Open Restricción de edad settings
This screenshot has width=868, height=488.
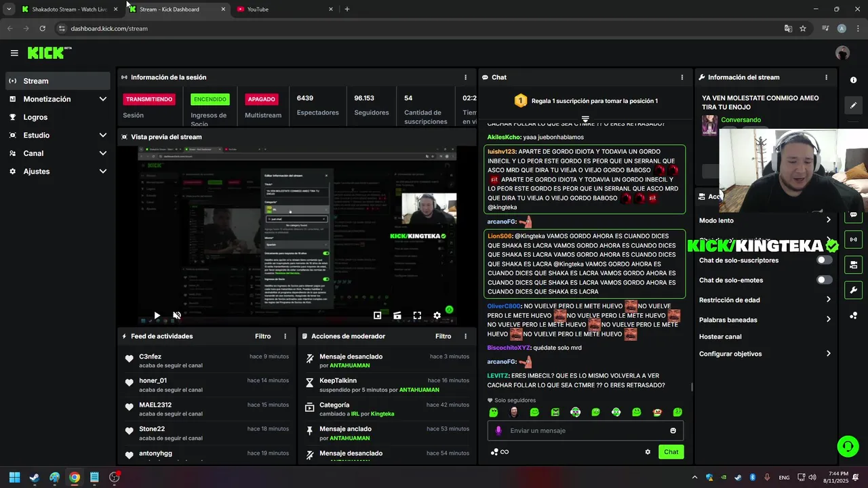click(765, 300)
